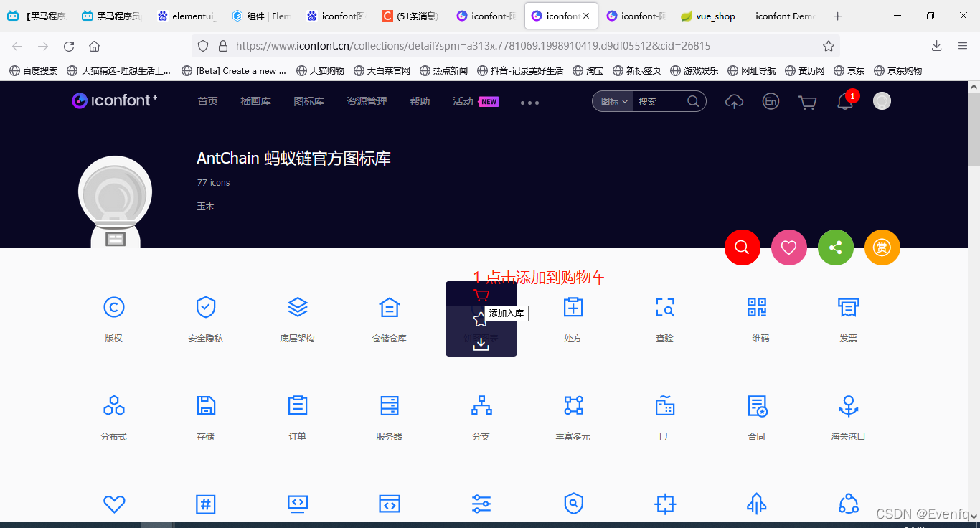This screenshot has height=528, width=980.
Task: Open the 资源管理 resource management menu
Action: coord(367,101)
